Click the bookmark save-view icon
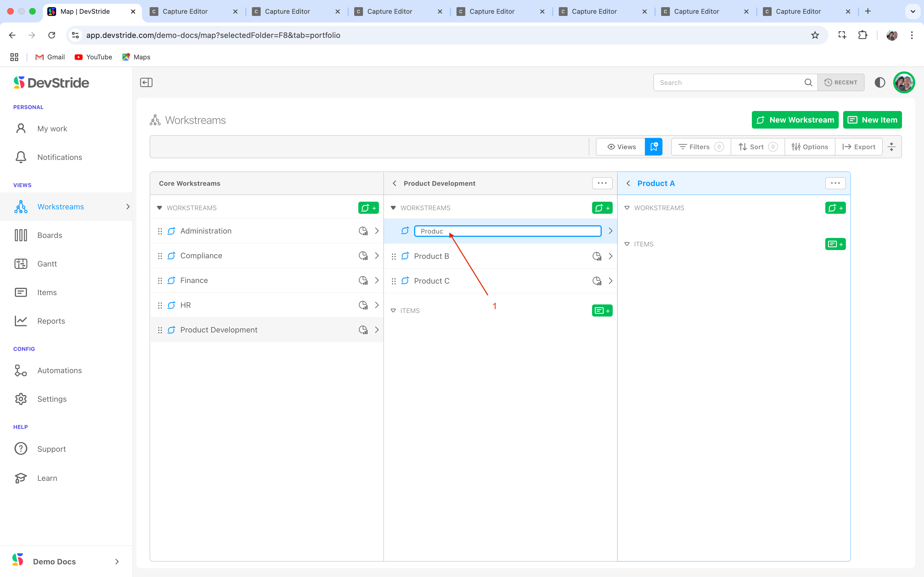924x577 pixels. [x=653, y=147]
